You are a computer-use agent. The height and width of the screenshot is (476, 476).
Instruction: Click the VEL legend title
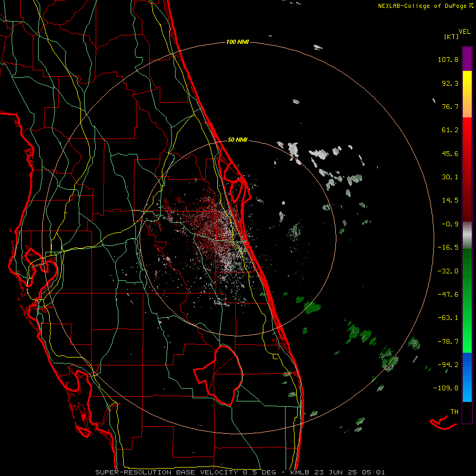464,31
